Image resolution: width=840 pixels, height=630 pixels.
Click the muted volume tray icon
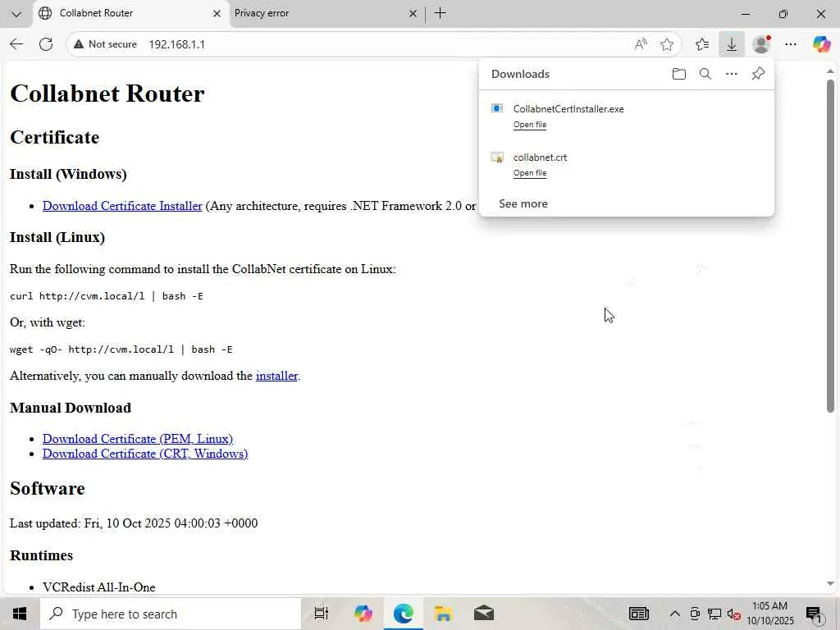click(x=733, y=614)
